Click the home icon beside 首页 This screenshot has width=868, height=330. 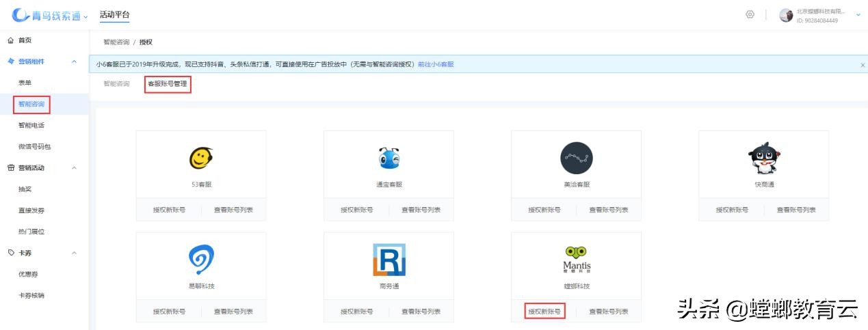(x=10, y=40)
